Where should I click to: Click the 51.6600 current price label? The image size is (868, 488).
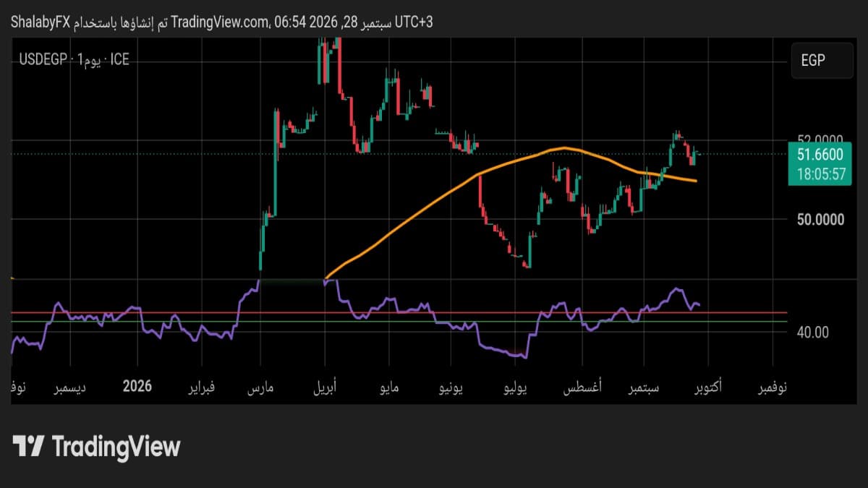click(820, 154)
